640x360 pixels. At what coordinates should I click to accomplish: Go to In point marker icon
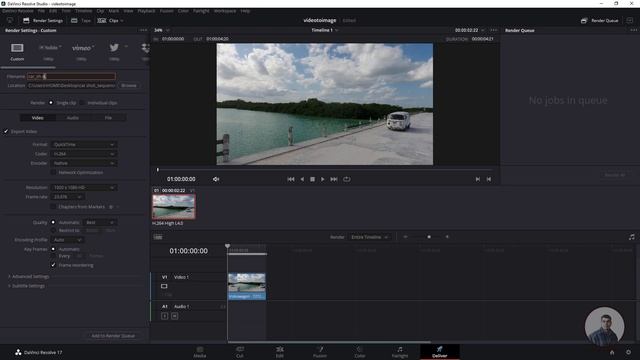coord(478,179)
